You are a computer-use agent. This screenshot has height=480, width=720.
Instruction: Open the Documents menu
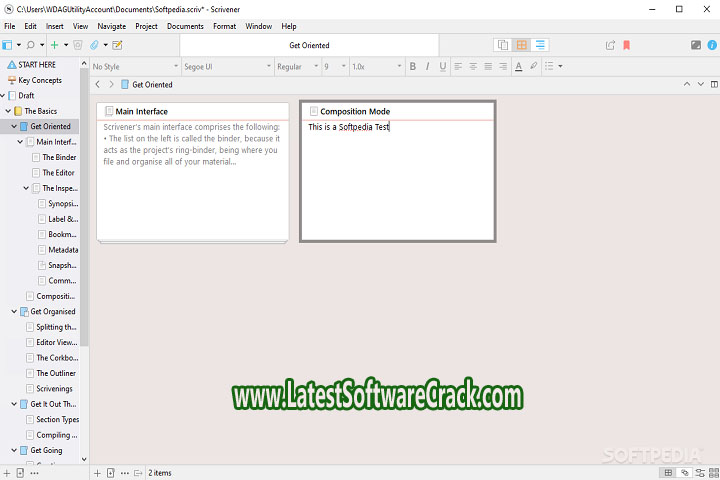(185, 26)
